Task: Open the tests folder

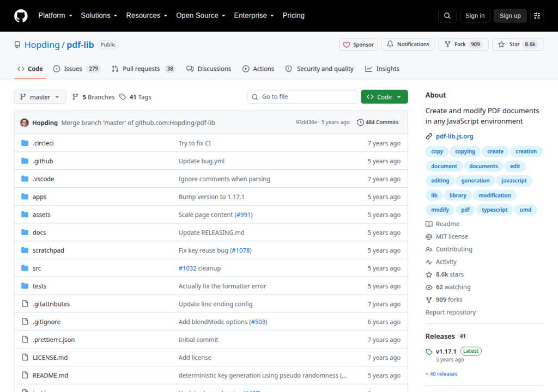Action: point(39,286)
